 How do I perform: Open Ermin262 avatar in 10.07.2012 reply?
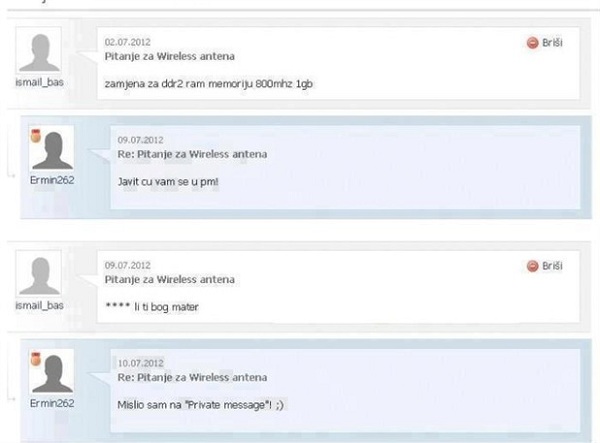pos(52,372)
